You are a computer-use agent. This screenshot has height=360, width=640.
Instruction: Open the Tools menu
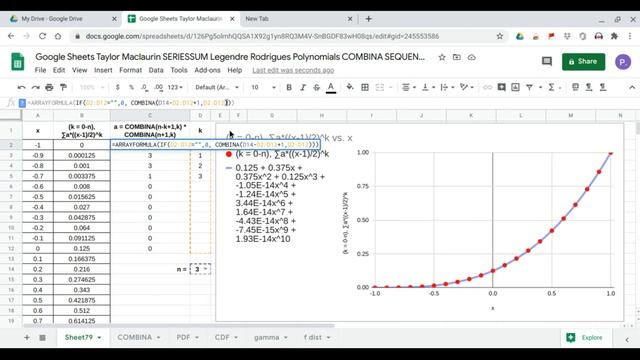(x=179, y=70)
